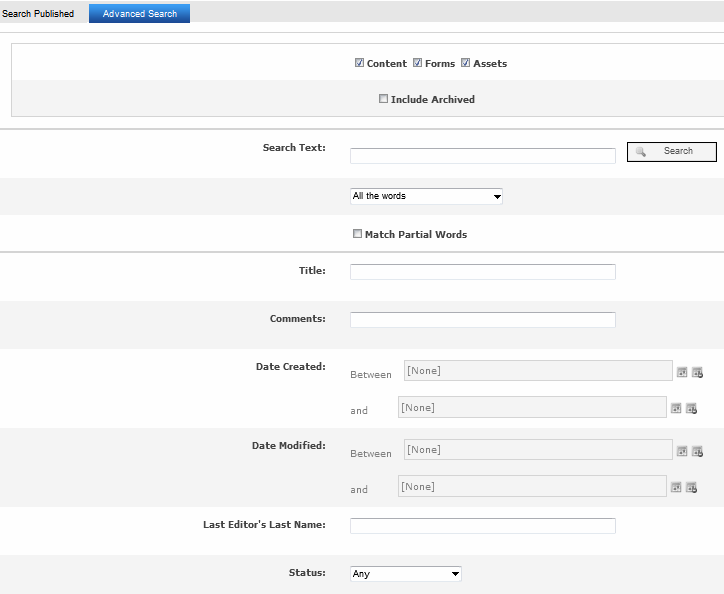Select the Advanced Search tab
The width and height of the screenshot is (724, 594).
tap(139, 14)
